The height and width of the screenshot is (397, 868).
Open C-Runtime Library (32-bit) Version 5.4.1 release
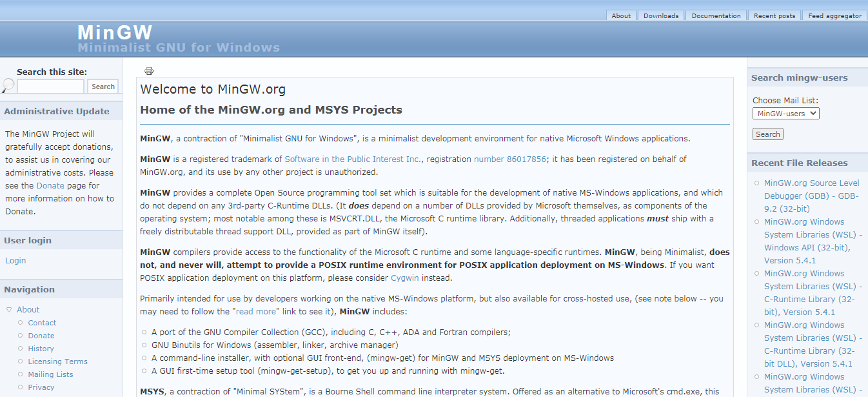coord(813,293)
